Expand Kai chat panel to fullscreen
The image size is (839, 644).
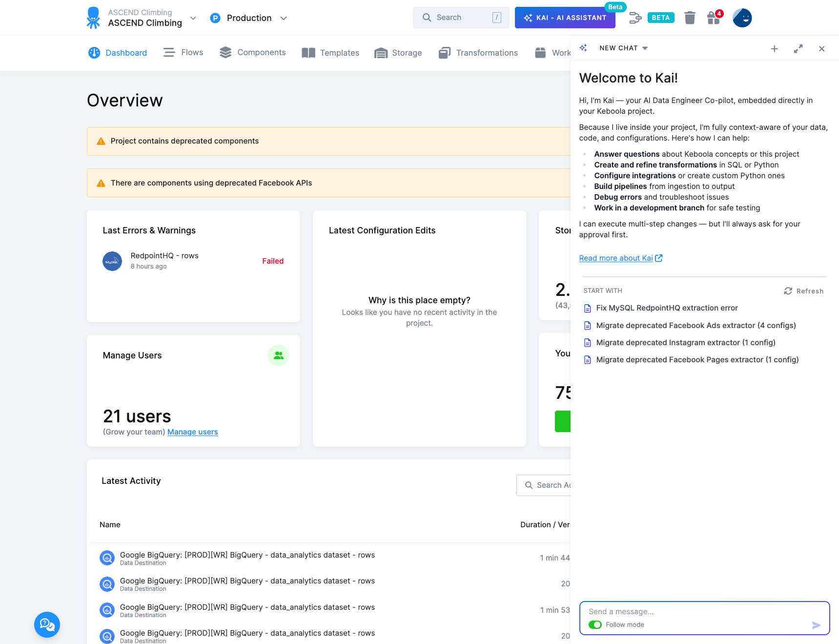[798, 49]
